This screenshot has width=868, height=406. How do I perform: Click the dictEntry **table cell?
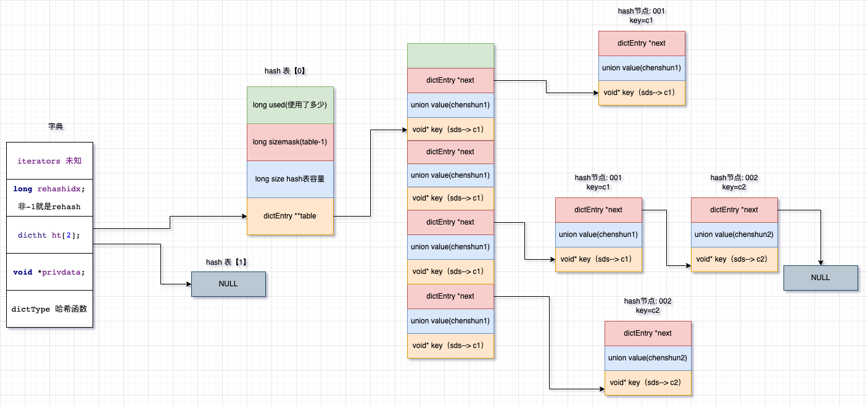tap(290, 216)
